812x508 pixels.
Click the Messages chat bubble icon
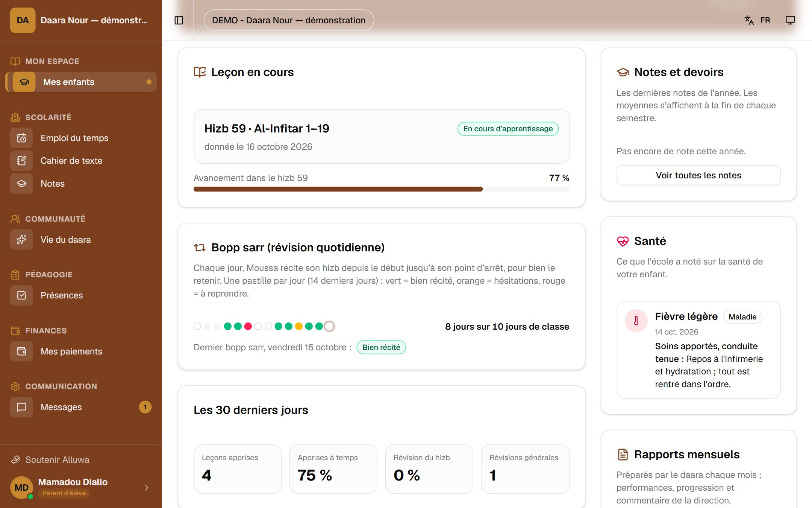tap(22, 407)
